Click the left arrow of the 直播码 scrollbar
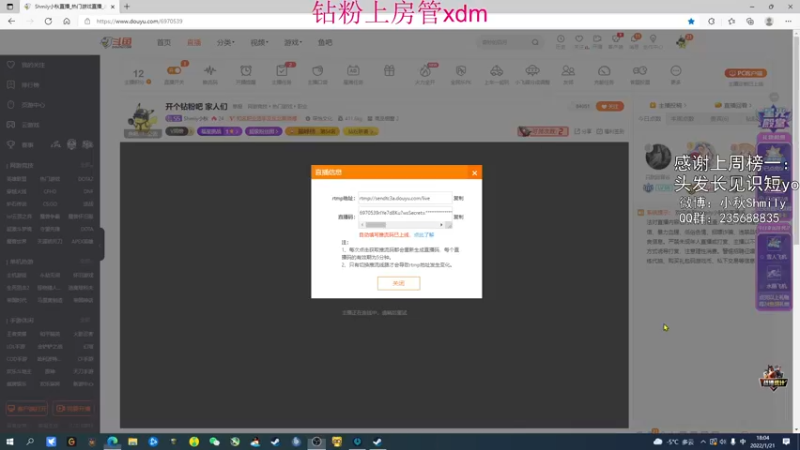The width and height of the screenshot is (800, 450). pyautogui.click(x=362, y=225)
